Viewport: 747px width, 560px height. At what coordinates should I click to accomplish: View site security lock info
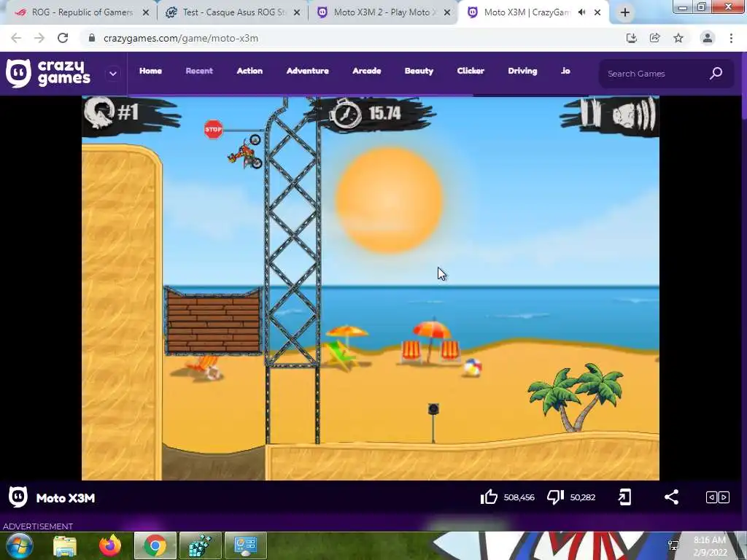tap(91, 38)
